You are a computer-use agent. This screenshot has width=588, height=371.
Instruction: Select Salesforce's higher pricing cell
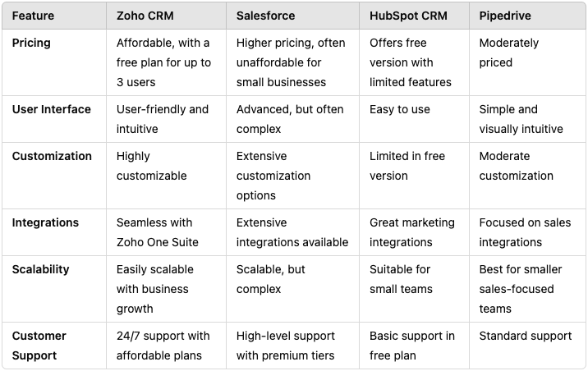tap(291, 62)
